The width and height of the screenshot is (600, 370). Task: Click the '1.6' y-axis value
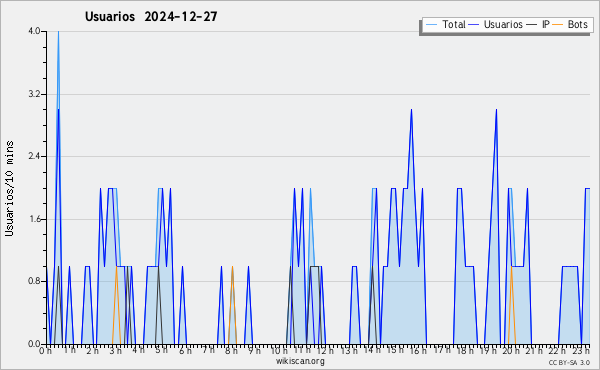(x=34, y=219)
